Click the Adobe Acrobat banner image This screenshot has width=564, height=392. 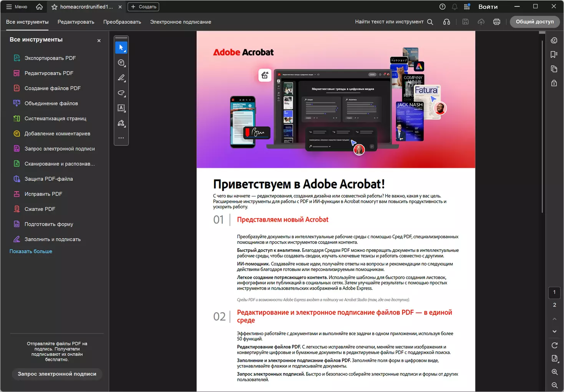coord(336,100)
